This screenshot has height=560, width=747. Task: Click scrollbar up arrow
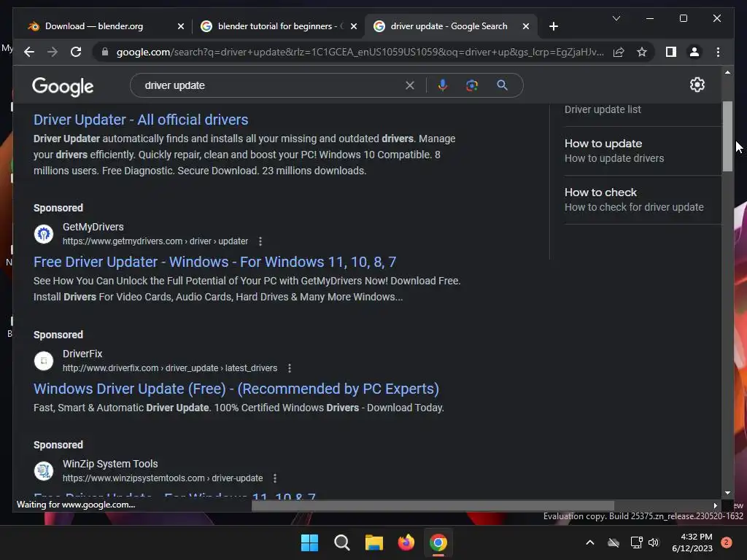coord(727,72)
